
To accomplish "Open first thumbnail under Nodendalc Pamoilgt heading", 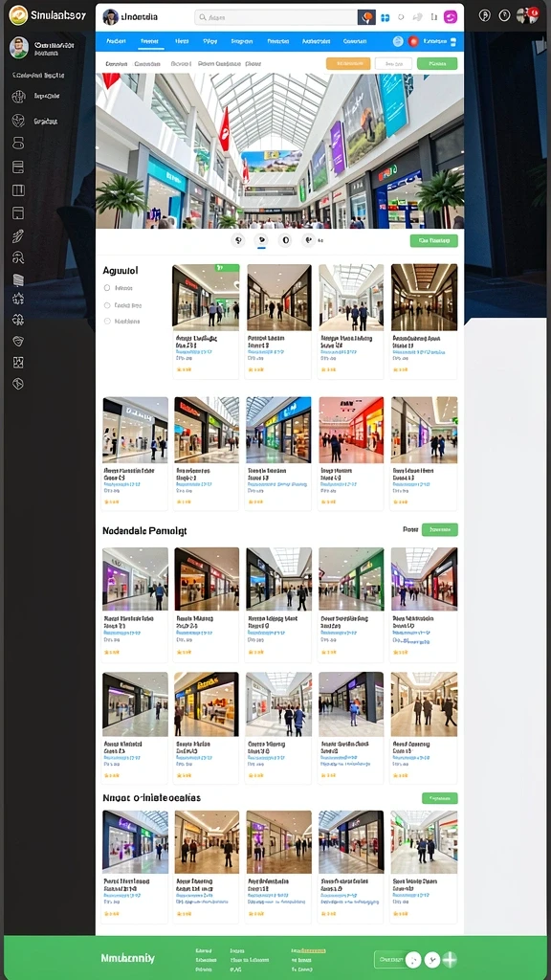I will (135, 579).
